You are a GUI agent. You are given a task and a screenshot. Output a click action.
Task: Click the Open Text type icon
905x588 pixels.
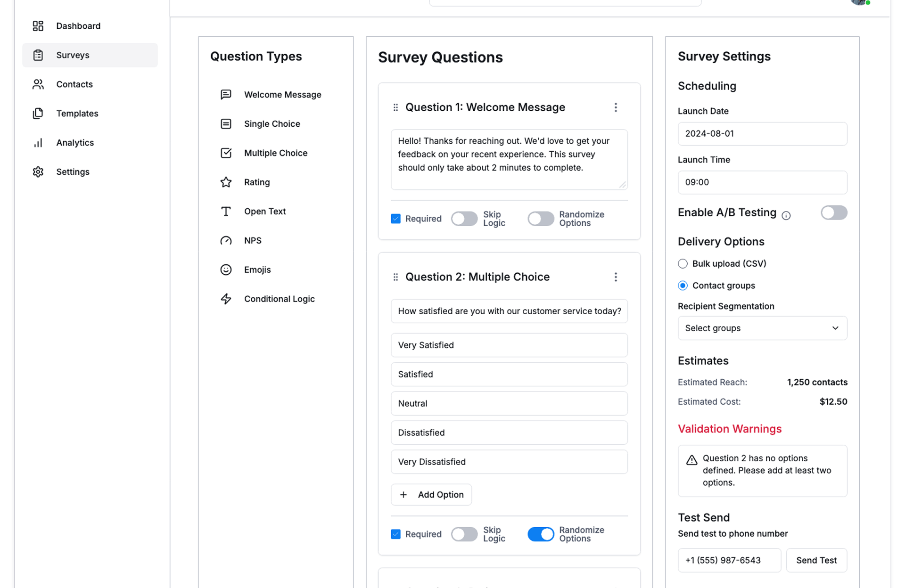(226, 212)
